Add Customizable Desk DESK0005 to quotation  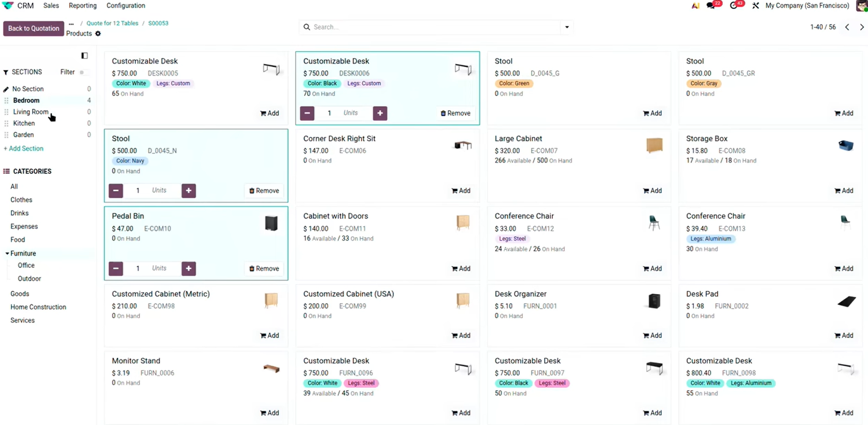[x=269, y=113]
